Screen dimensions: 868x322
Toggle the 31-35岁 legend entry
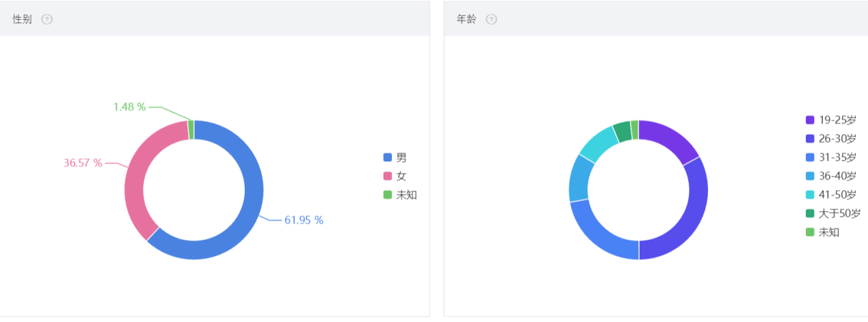(831, 157)
